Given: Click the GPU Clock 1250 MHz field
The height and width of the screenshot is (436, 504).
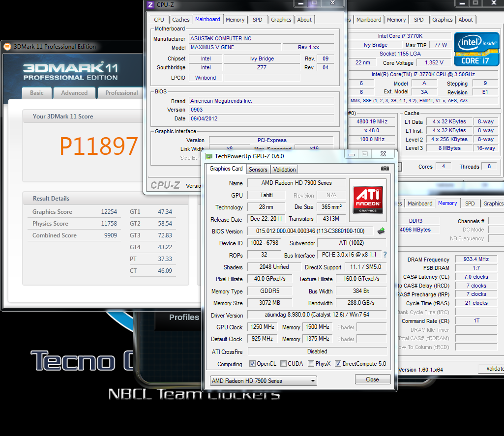Looking at the screenshot, I should coord(262,327).
